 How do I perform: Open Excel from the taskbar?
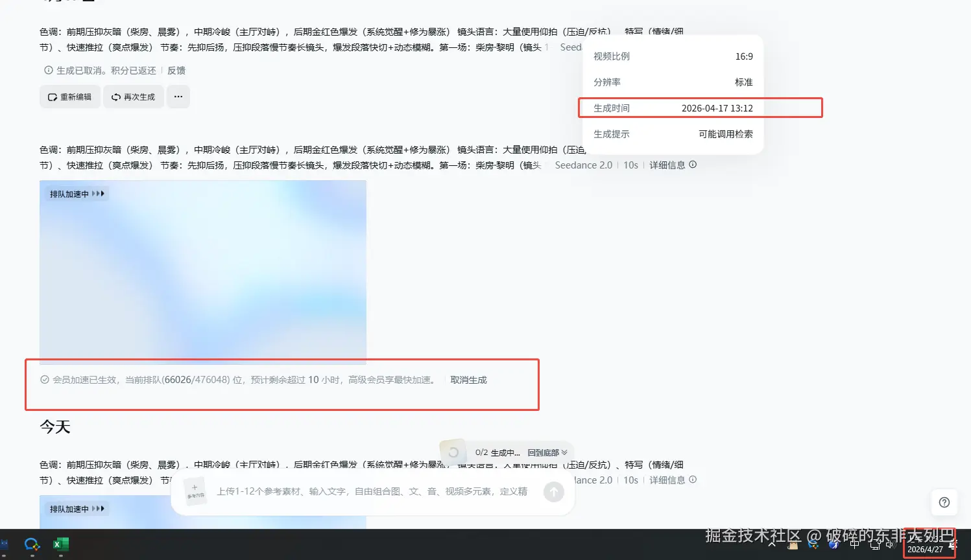60,545
